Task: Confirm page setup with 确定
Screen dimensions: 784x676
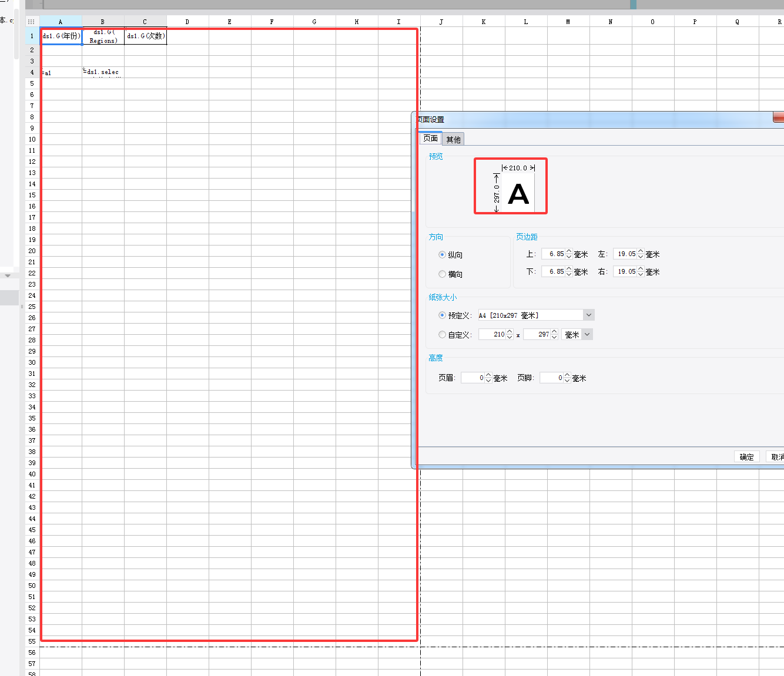Action: point(747,457)
